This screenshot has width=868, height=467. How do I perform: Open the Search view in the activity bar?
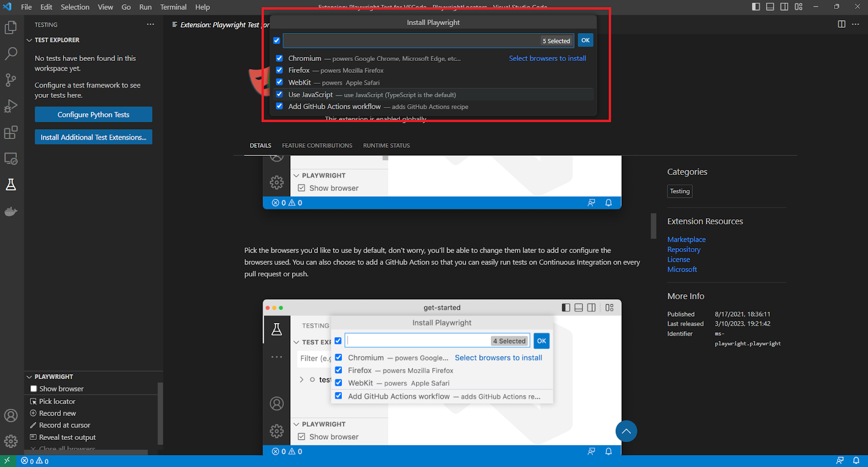pos(11,53)
